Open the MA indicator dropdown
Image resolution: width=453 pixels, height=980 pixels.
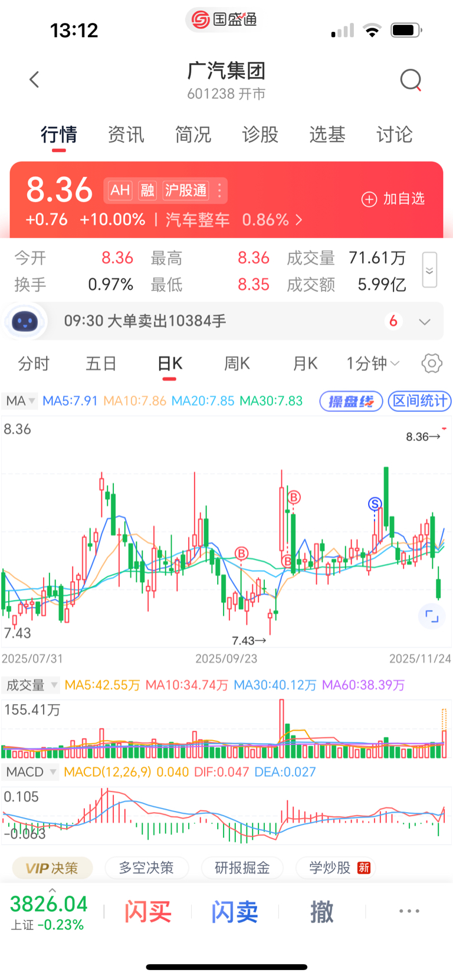coord(19,401)
